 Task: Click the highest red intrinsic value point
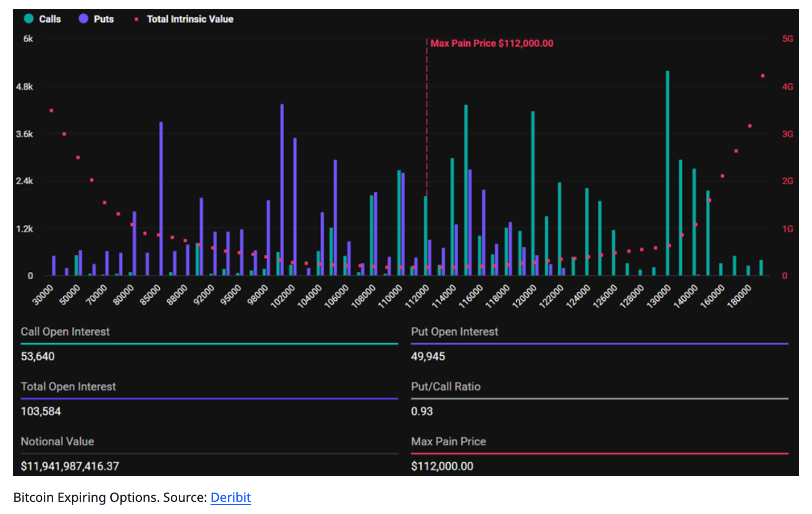[x=762, y=76]
